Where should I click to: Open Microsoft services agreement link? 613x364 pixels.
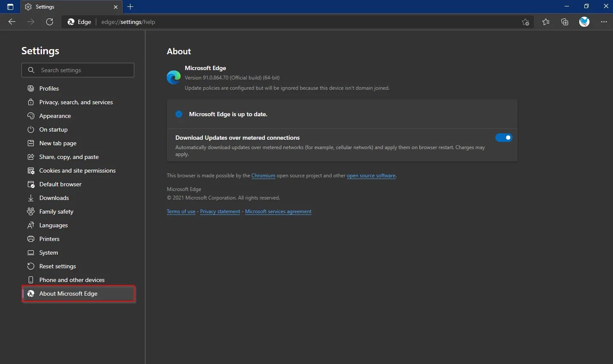coord(278,211)
